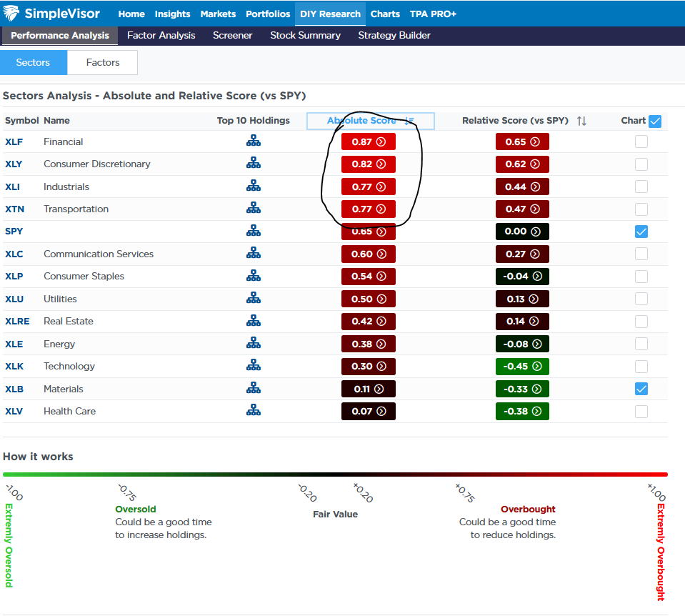Screen dimensions: 685x616
Task: Click the Performance Analysis tab
Action: pyautogui.click(x=60, y=36)
